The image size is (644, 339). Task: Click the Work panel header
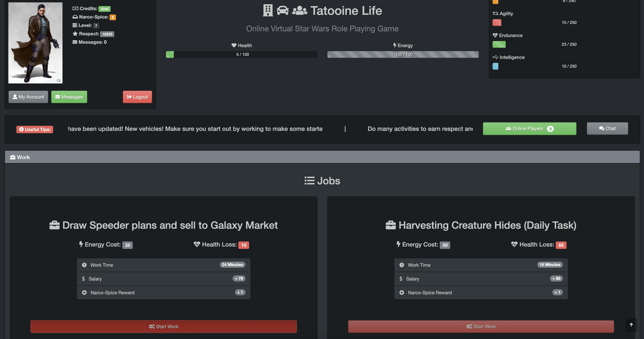[x=322, y=157]
